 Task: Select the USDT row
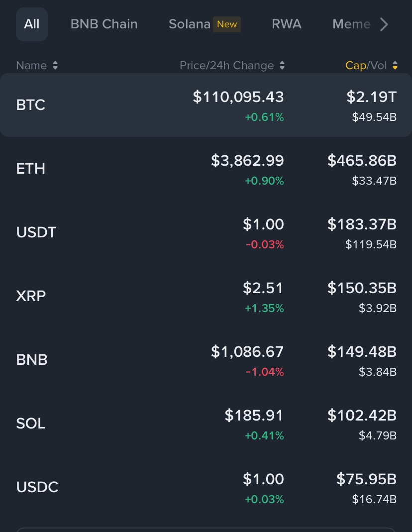pos(206,232)
